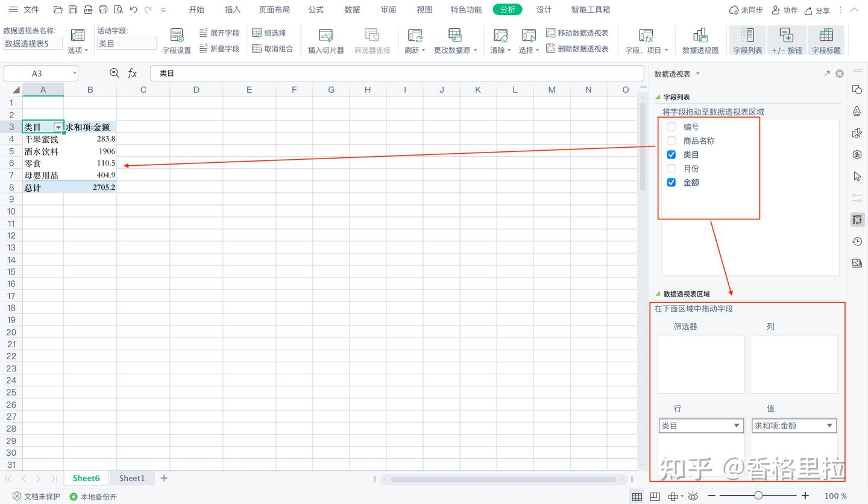Toggle the 字段列表 field list button
This screenshot has height=504, width=868.
[747, 41]
